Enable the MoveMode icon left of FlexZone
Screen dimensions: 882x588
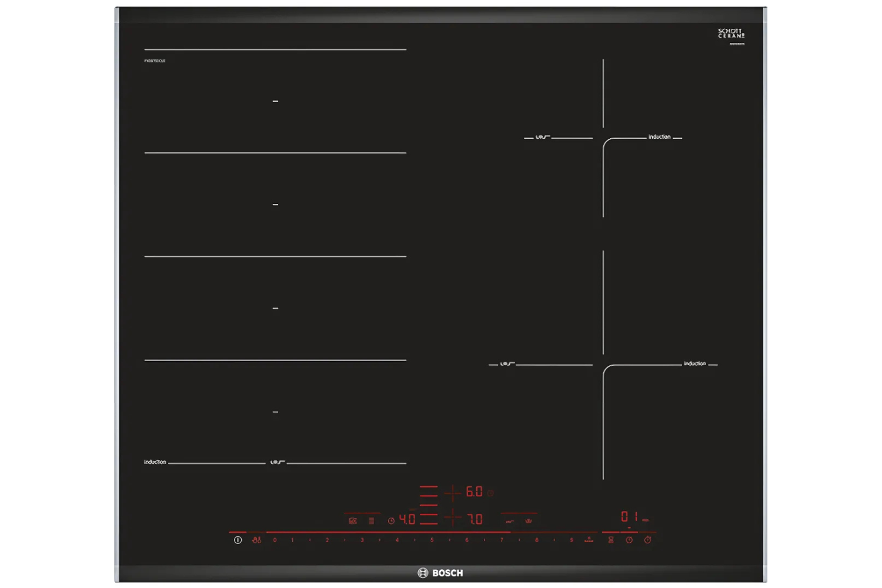pos(353,520)
